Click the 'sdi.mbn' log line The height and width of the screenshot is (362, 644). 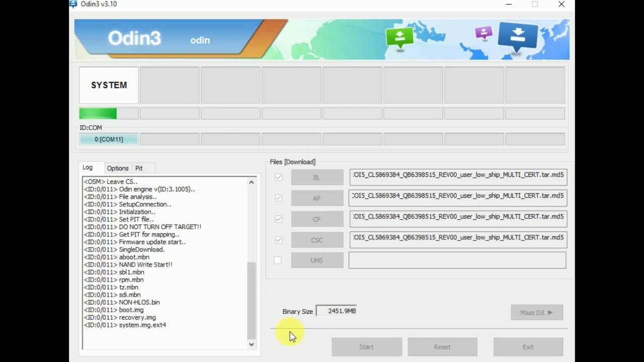[112, 295]
